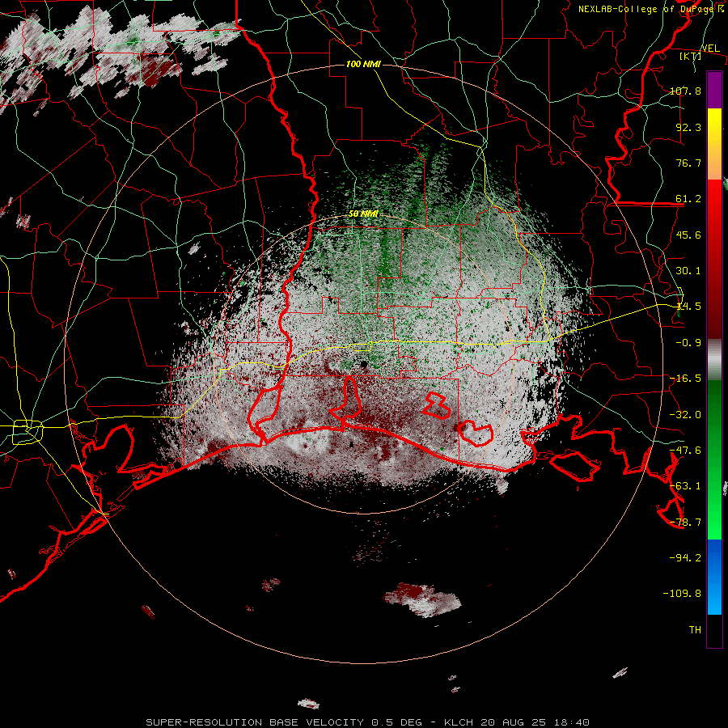Click the 100 NMI range ring label
Viewport: 728px width, 728px height.
coord(363,64)
